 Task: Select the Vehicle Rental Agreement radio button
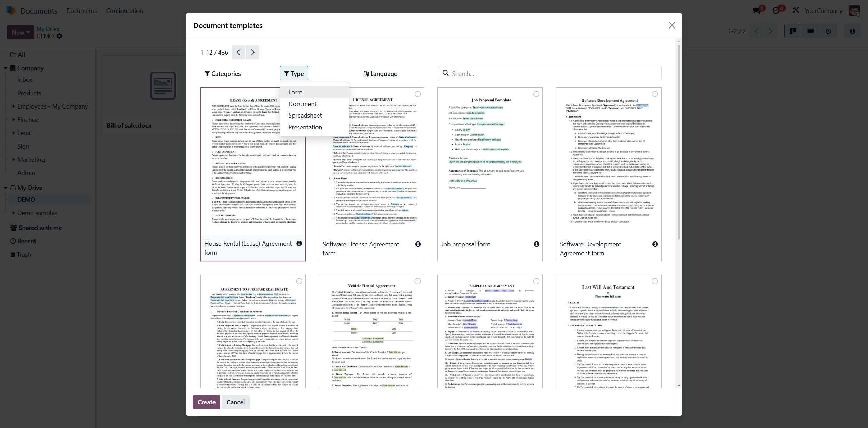(417, 281)
